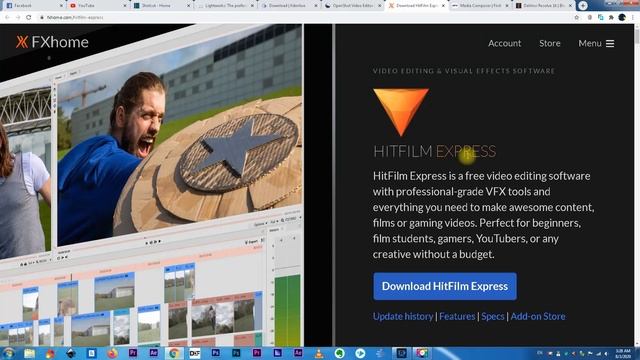Open the Features link
The image size is (640, 360).
457,316
